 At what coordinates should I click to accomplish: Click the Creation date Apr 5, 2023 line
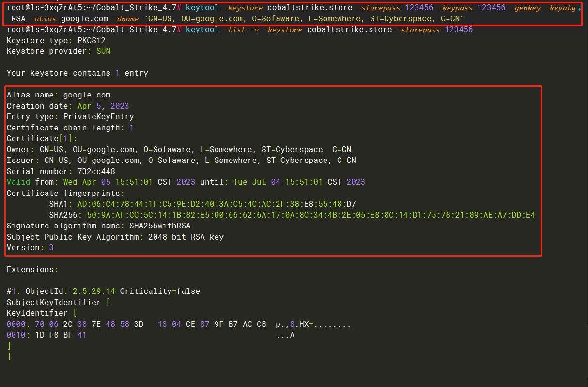pyautogui.click(x=68, y=106)
